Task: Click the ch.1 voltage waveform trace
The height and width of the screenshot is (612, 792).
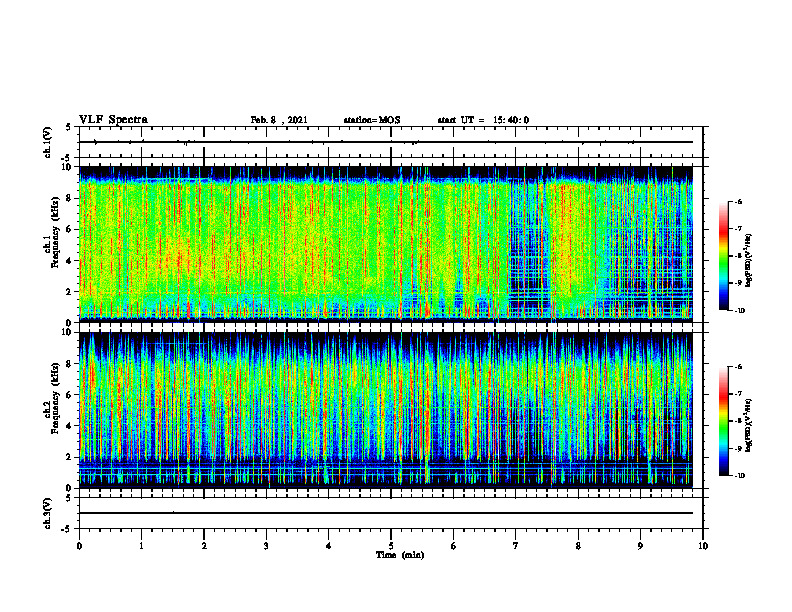Action: point(386,142)
